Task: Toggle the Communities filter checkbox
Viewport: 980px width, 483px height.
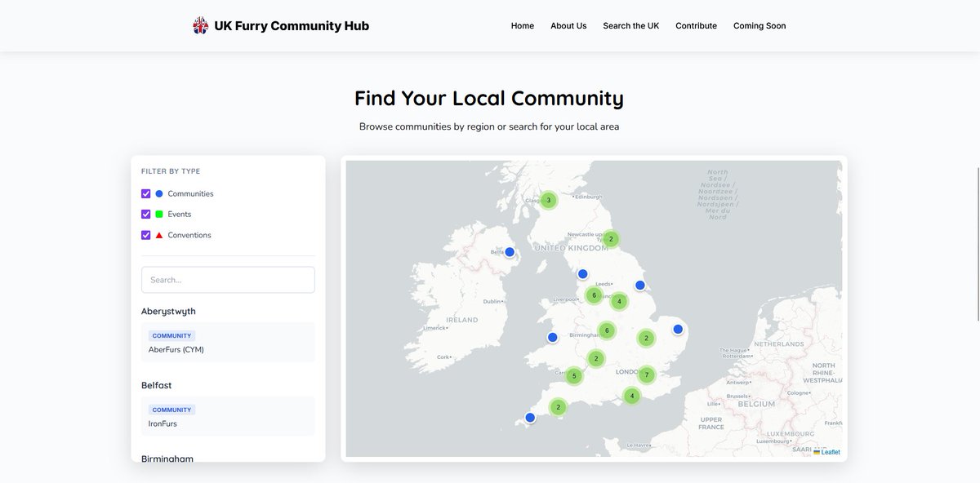Action: click(x=146, y=193)
